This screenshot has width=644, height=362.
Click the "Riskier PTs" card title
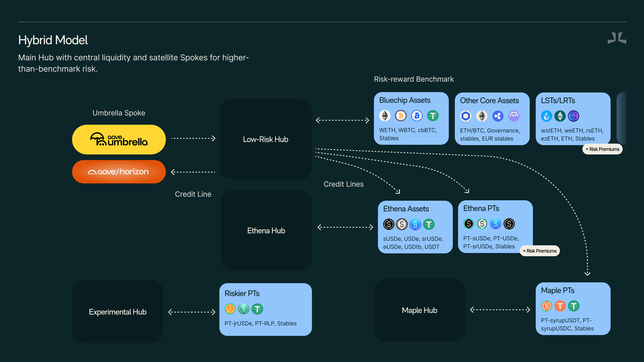pos(242,293)
